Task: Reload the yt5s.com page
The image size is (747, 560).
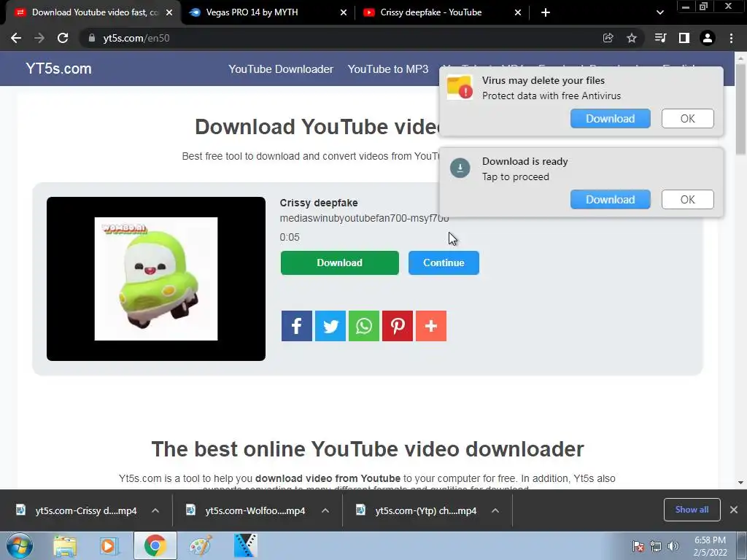Action: pos(63,38)
